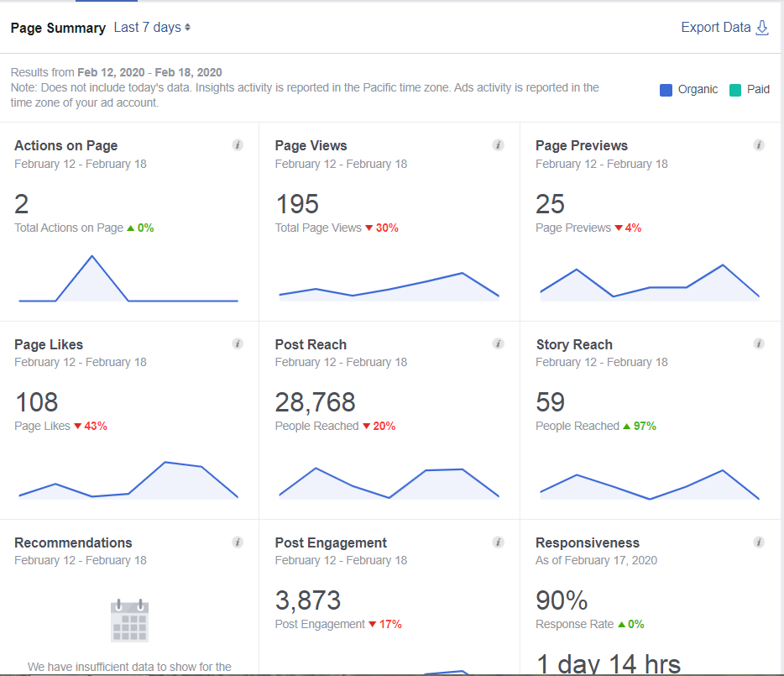This screenshot has width=784, height=676.
Task: Open the Actions on Page card title
Action: tap(66, 145)
